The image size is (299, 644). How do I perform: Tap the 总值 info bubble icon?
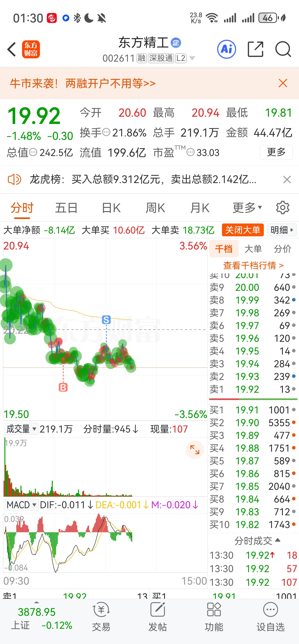tap(33, 152)
